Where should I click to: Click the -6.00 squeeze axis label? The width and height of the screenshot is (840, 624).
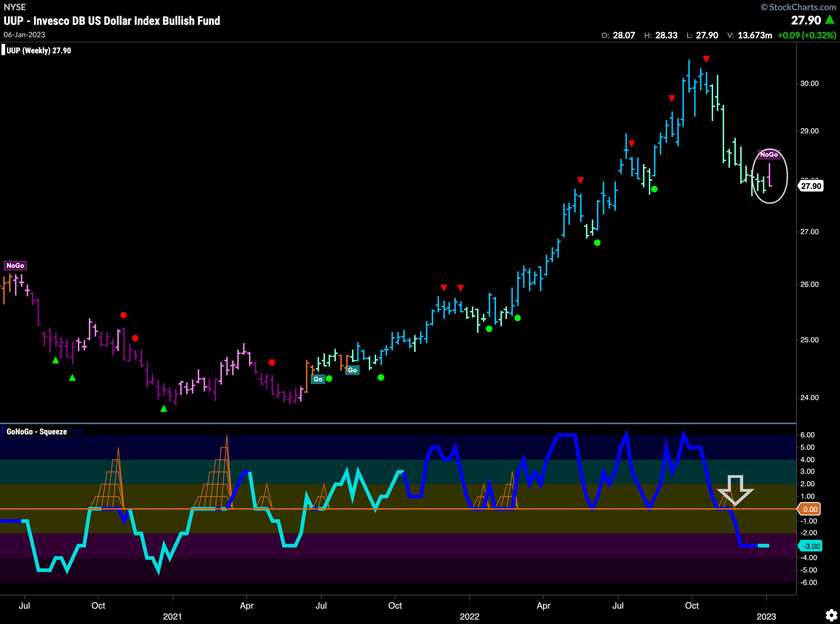click(x=809, y=583)
